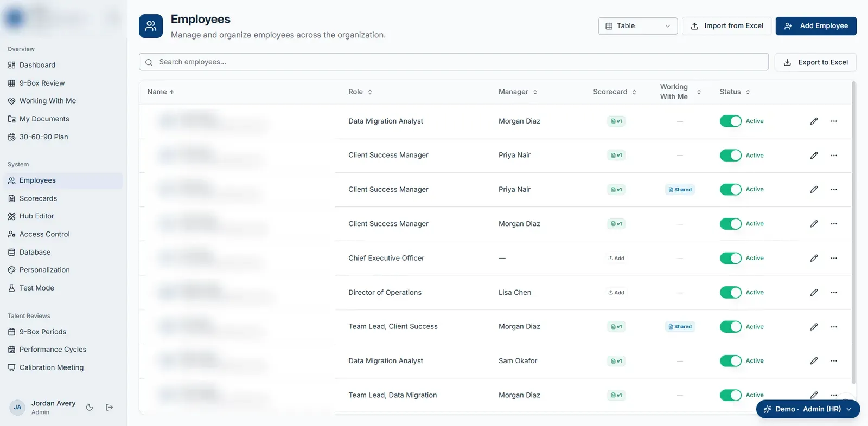The height and width of the screenshot is (426, 868).
Task: Sort by the Status column
Action: (735, 92)
